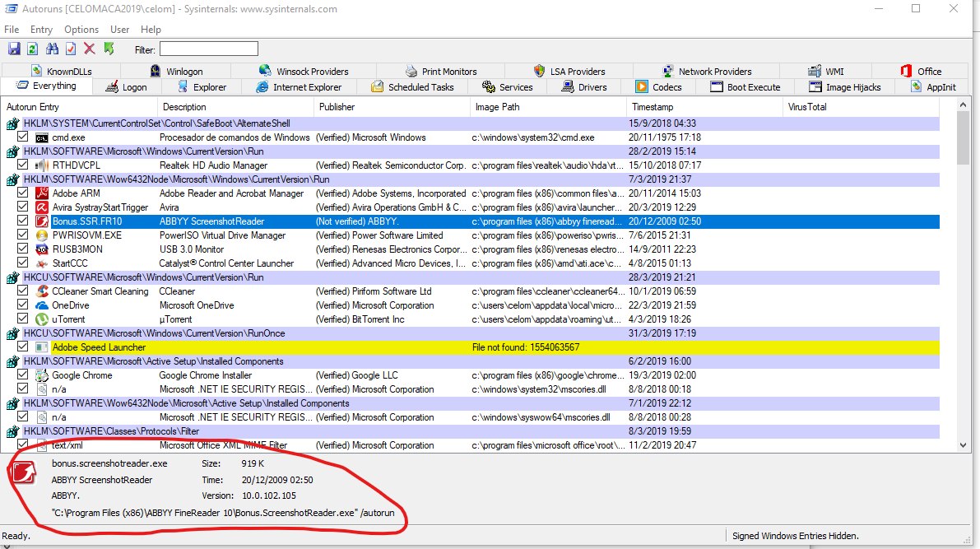Sort by Autorun Entry column header
Image resolution: width=980 pixels, height=549 pixels.
coord(79,107)
